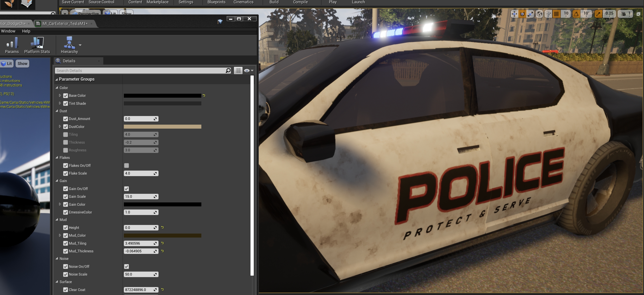Toggle rotation angle snapping icon
The width and height of the screenshot is (644, 295).
576,14
